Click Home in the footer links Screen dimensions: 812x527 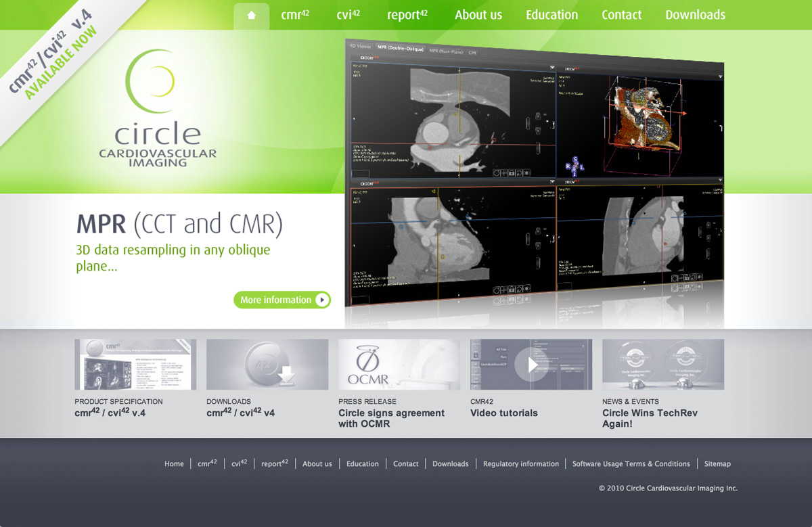point(174,464)
